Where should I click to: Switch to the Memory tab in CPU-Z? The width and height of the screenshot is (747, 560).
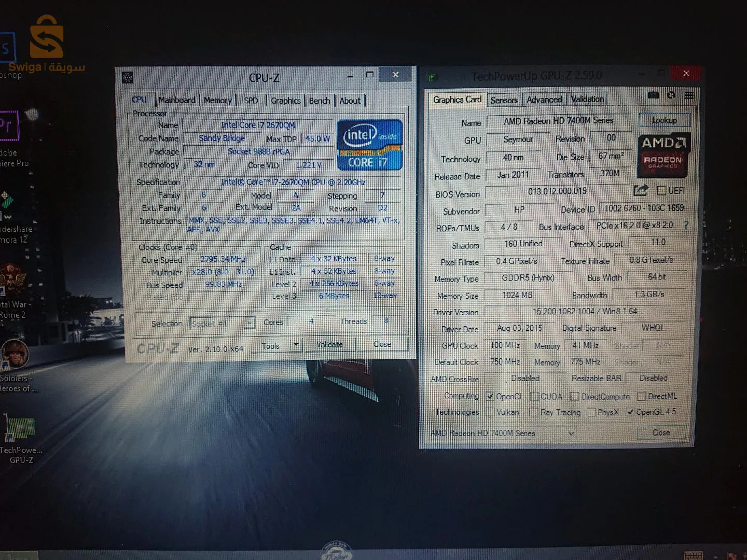coord(217,100)
